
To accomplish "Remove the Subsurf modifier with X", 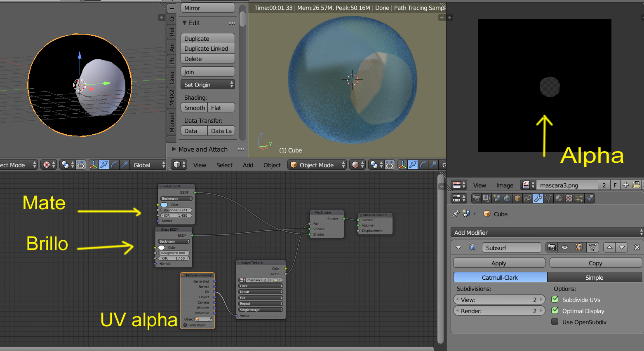I will (x=637, y=248).
